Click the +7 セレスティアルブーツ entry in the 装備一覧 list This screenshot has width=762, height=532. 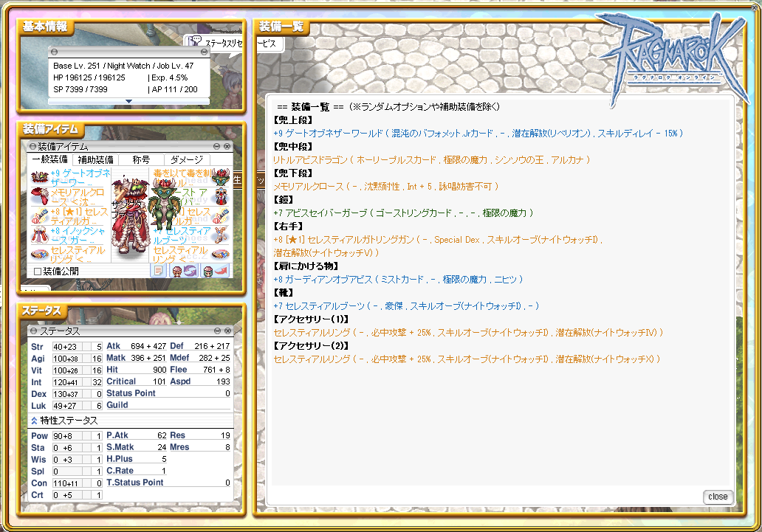[x=406, y=306]
